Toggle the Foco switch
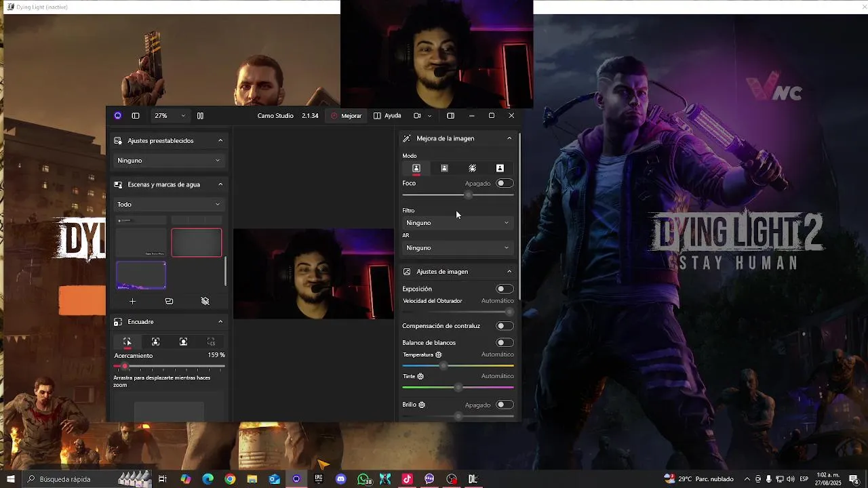The width and height of the screenshot is (868, 488). coord(505,183)
